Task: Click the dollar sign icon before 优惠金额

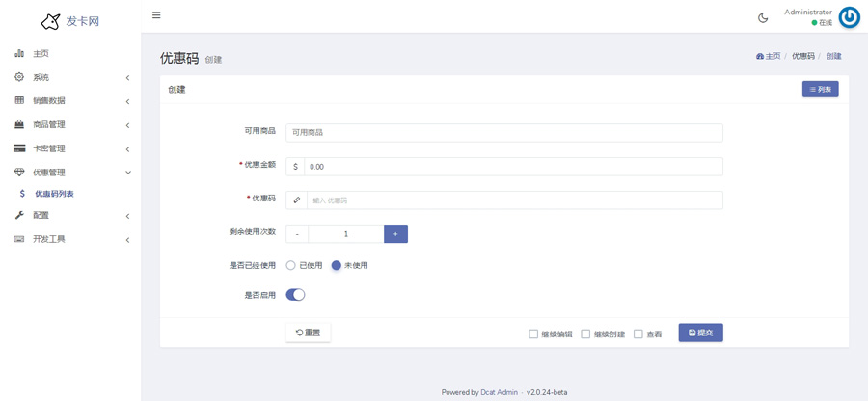Action: (295, 167)
